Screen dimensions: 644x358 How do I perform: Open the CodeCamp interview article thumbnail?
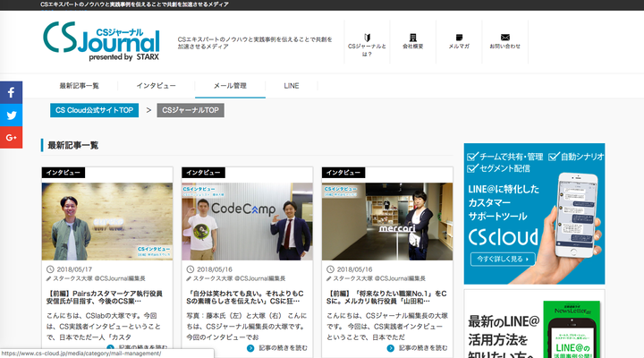247,222
